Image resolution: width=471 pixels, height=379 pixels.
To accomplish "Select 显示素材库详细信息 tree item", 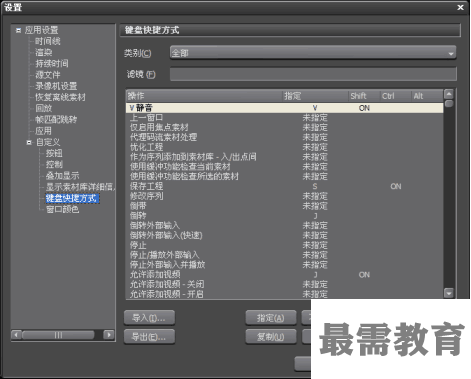I will click(80, 187).
